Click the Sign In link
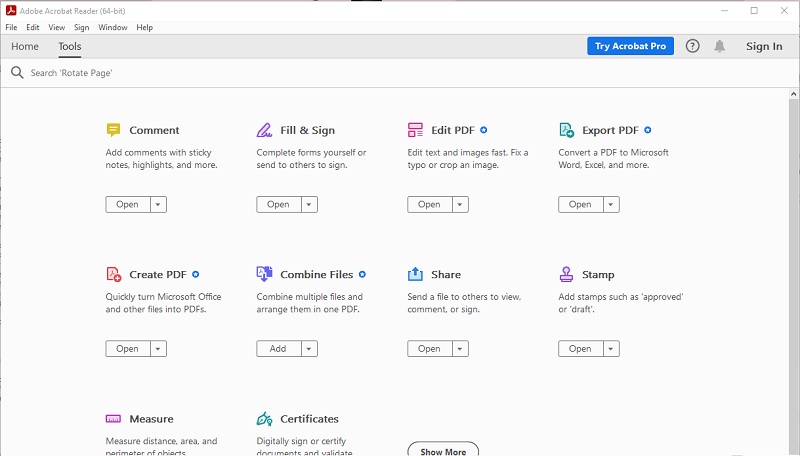 pos(764,46)
